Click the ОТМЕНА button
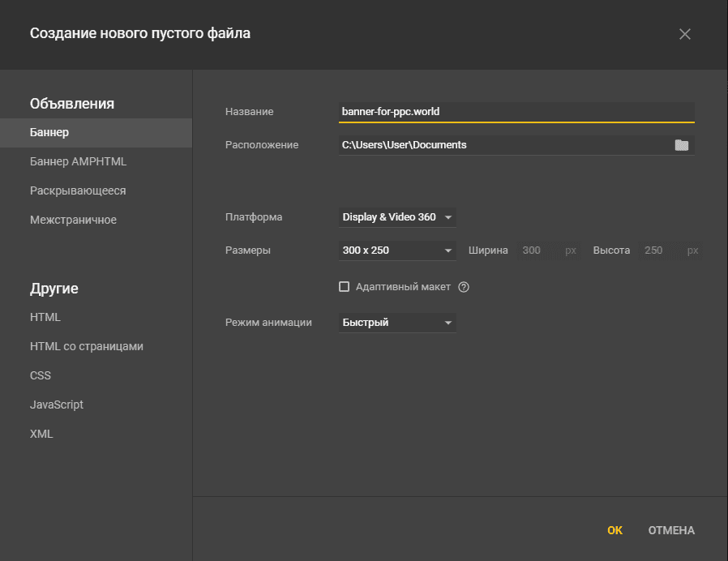This screenshot has height=561, width=728. pos(670,530)
